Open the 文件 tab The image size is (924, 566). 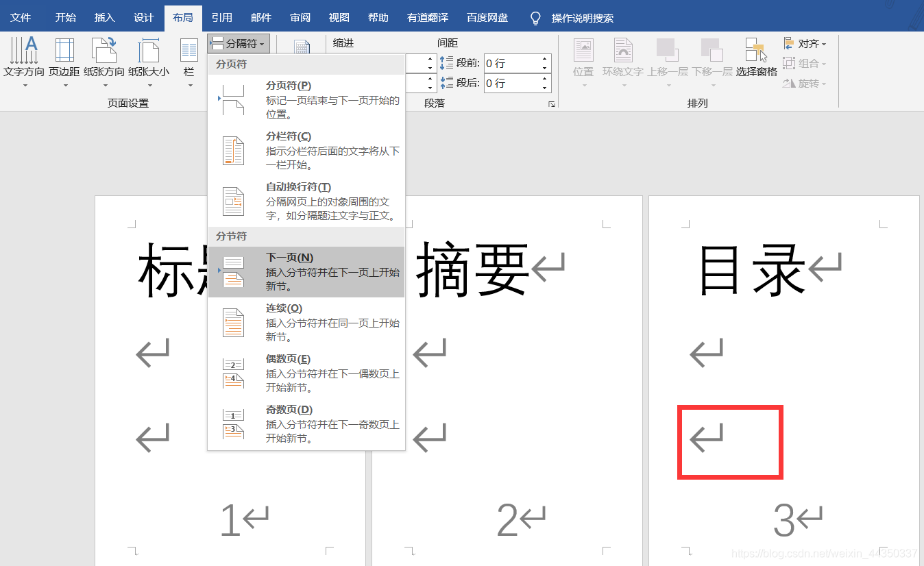point(21,18)
